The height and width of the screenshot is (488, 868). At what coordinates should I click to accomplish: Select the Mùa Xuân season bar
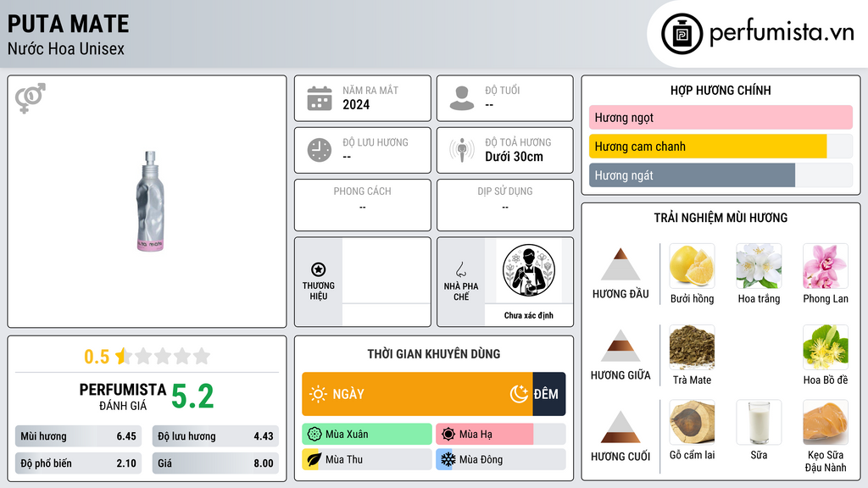pos(367,435)
